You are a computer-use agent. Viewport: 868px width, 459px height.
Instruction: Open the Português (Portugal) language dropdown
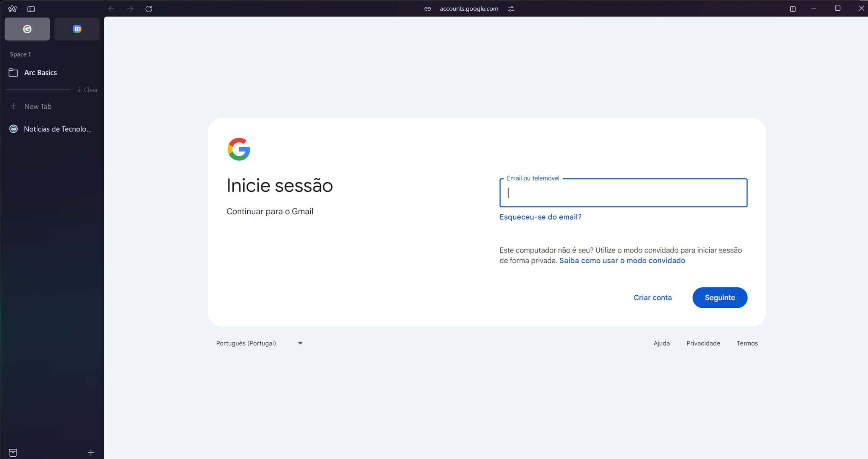coord(259,343)
